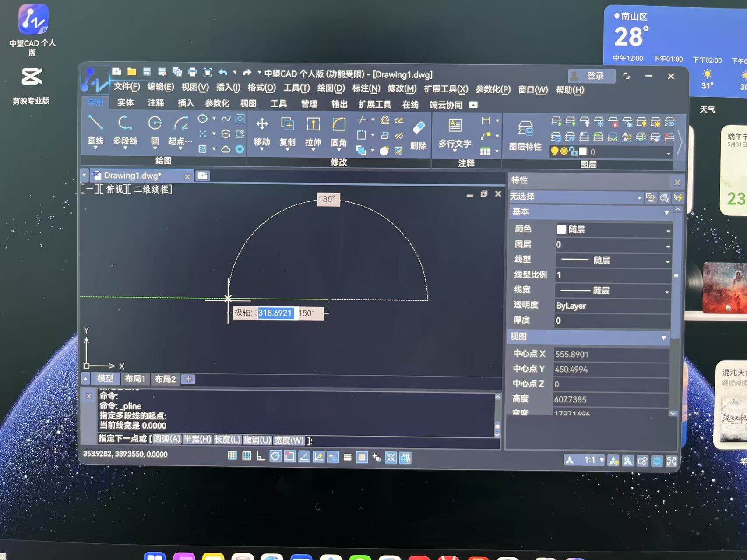Switch to the 布局1 layout tab
This screenshot has height=560, width=747.
tap(135, 379)
